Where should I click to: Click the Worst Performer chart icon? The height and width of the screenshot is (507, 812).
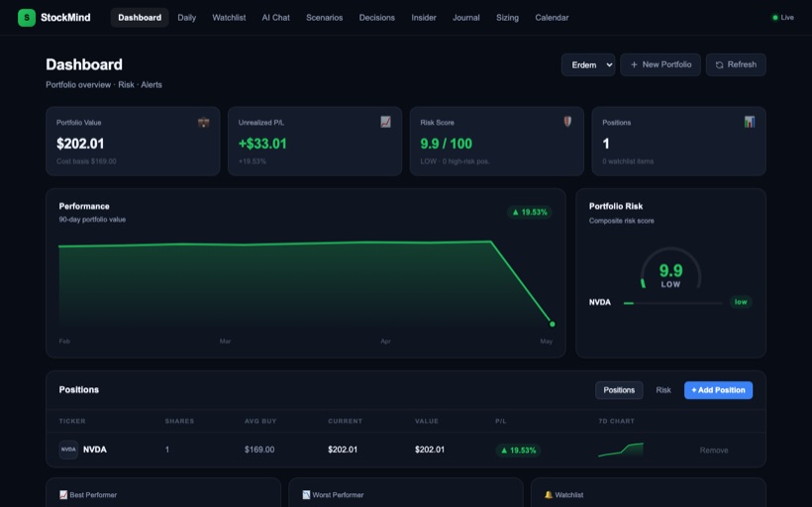306,494
